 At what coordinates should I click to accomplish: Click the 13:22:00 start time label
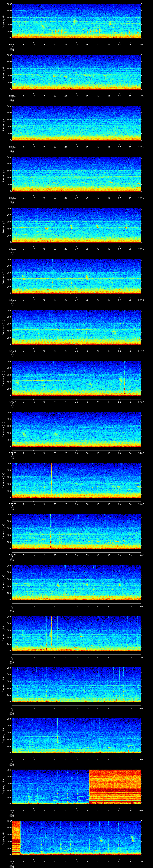click(12, 453)
